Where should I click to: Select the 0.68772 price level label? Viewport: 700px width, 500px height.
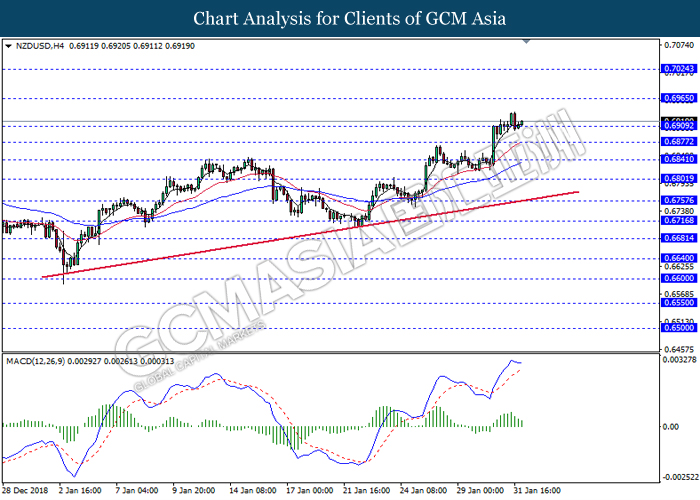coord(679,142)
